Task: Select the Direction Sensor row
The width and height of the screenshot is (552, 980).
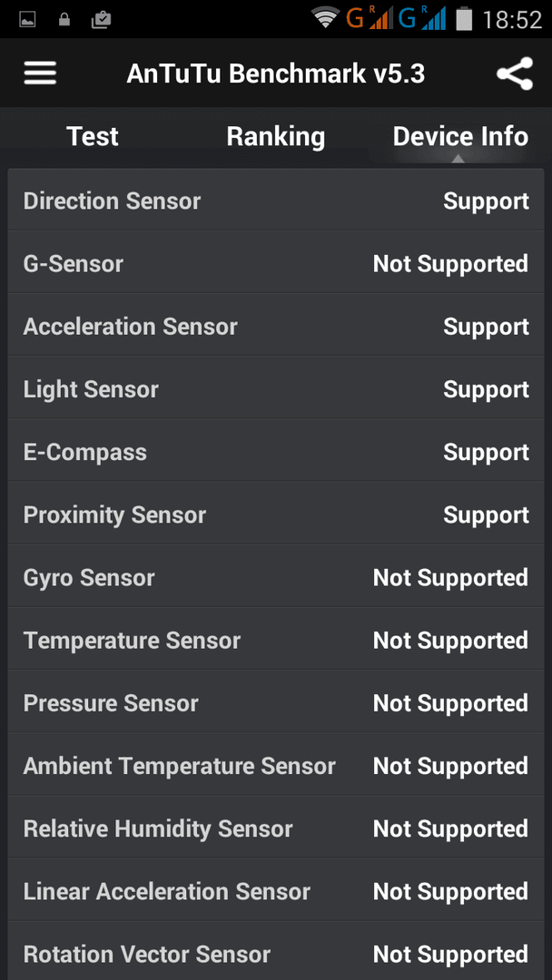Action: point(276,200)
